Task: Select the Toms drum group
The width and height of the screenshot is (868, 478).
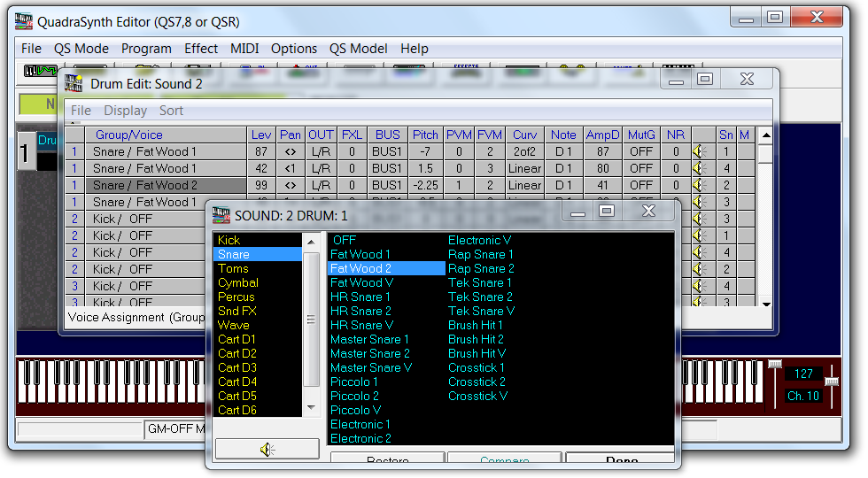Action: [x=234, y=268]
